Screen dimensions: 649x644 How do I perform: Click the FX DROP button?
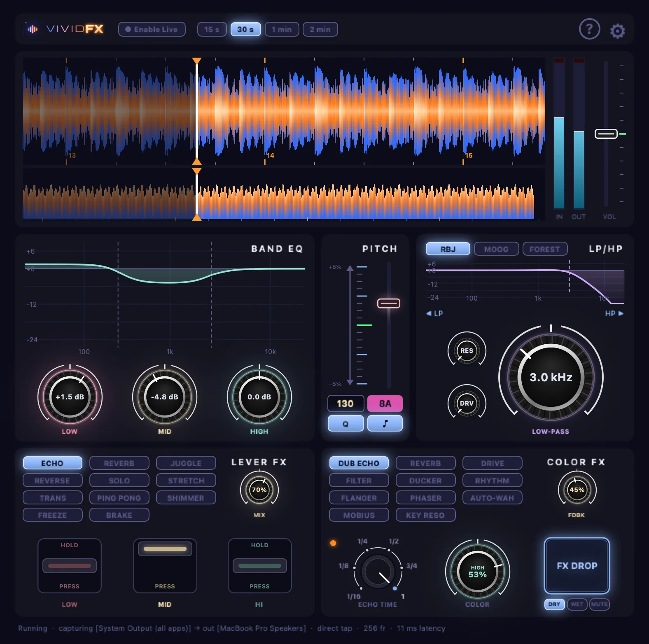(577, 565)
